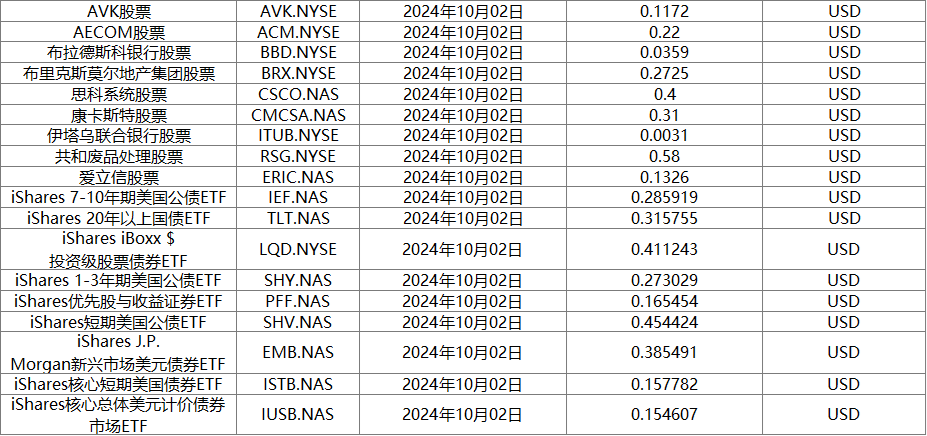Click the AVK股票 name cell
Viewport: 927px width, 436px height.
[x=119, y=11]
